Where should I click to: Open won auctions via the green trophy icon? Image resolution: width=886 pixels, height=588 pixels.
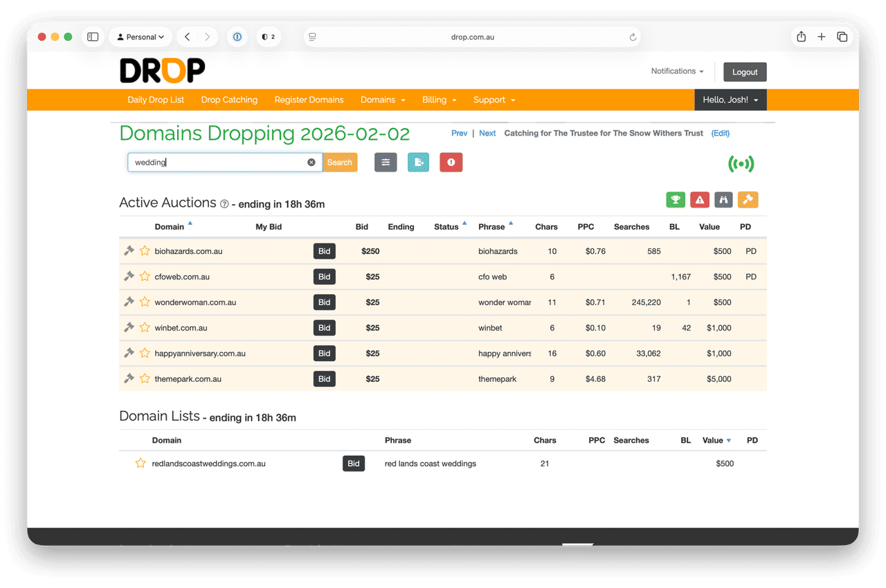tap(676, 199)
